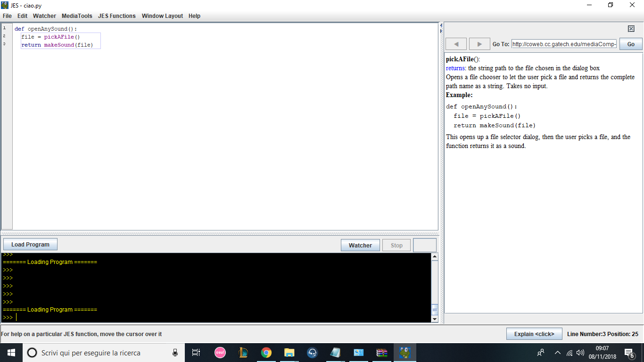
Task: Close the help panel with X icon
Action: (x=631, y=29)
